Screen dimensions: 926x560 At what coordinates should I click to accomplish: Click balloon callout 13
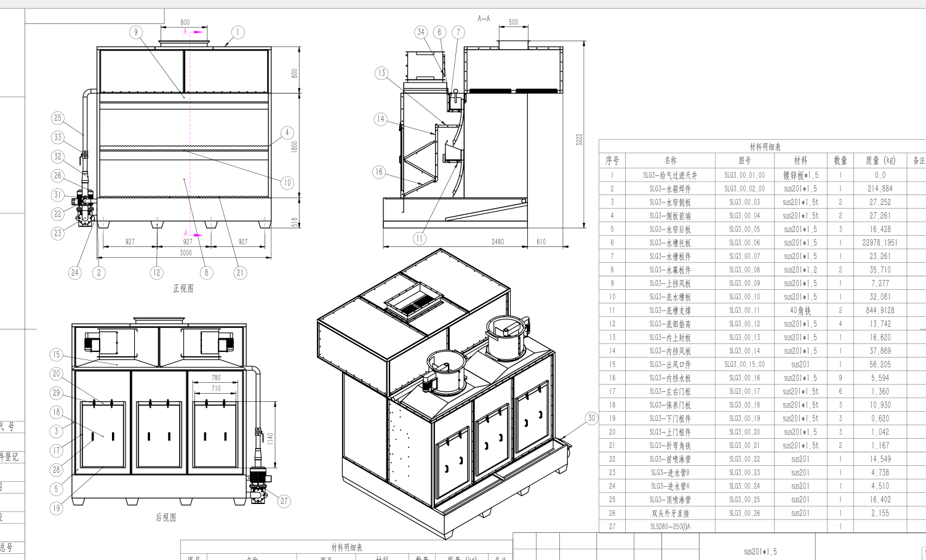coord(381,73)
